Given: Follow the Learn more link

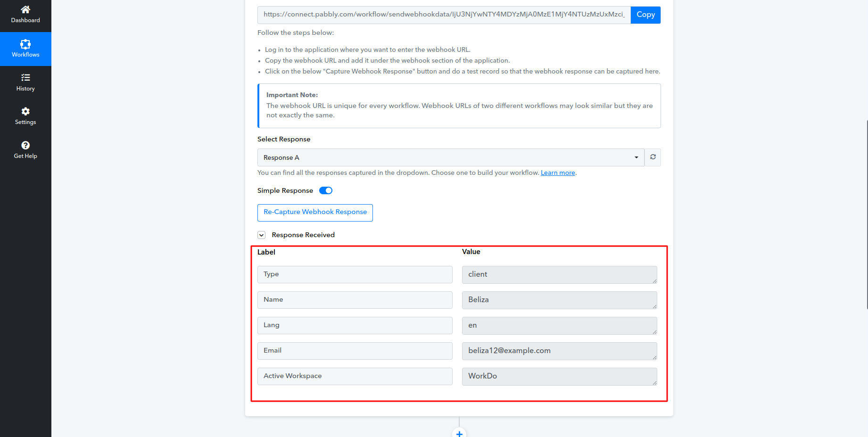Looking at the screenshot, I should [x=558, y=173].
